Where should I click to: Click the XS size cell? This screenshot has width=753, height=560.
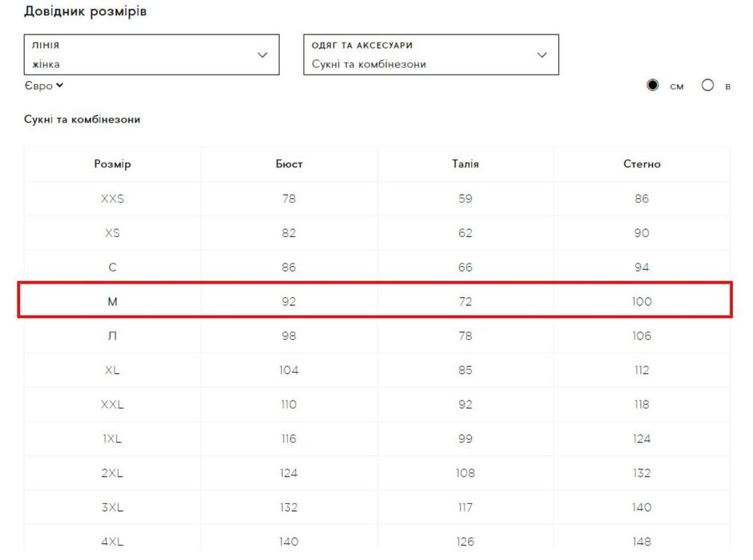pyautogui.click(x=112, y=233)
